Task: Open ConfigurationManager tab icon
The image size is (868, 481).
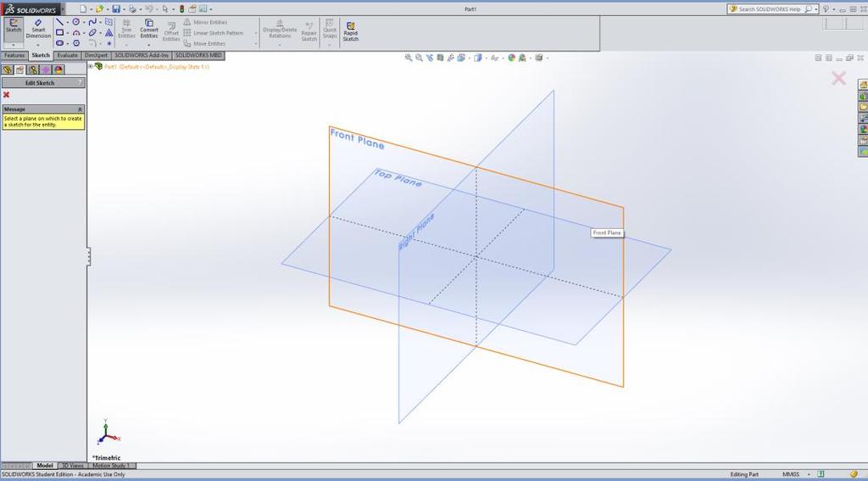Action: [x=33, y=70]
